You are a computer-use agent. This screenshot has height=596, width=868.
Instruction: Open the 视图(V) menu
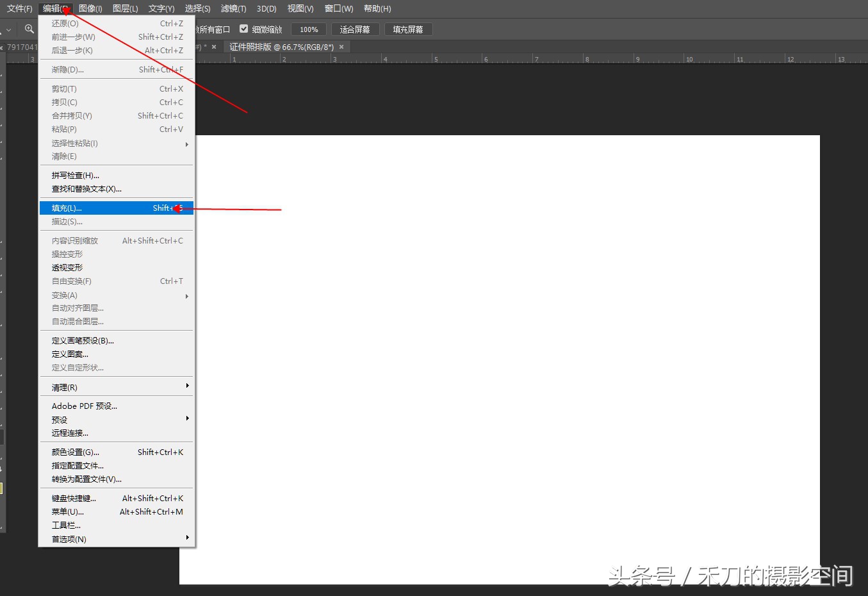(x=300, y=8)
